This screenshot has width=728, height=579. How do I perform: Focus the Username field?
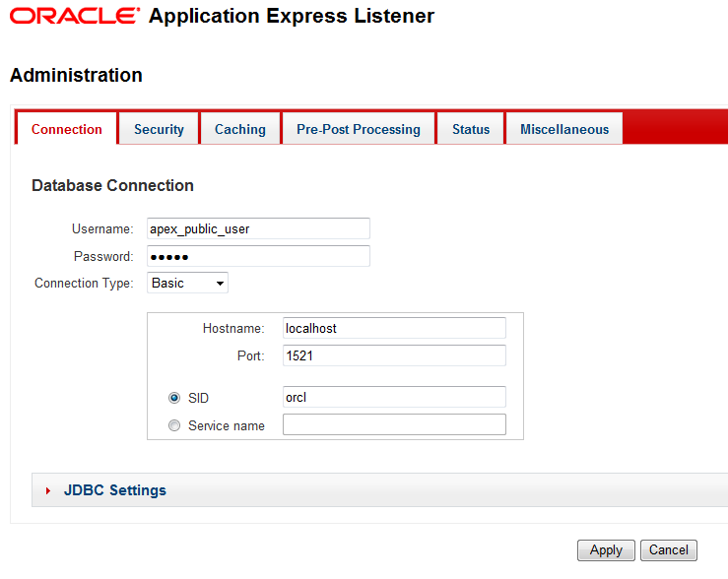259,228
